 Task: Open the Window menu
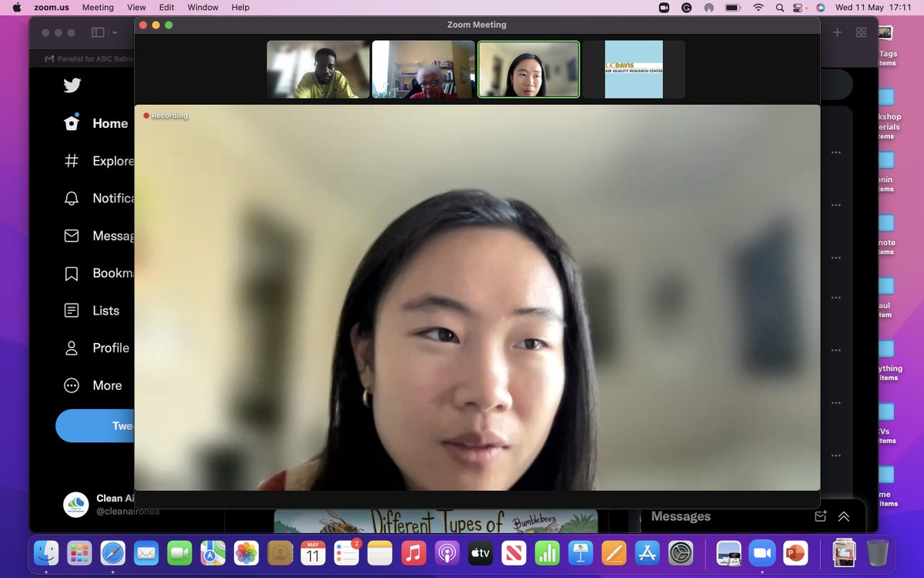[203, 7]
